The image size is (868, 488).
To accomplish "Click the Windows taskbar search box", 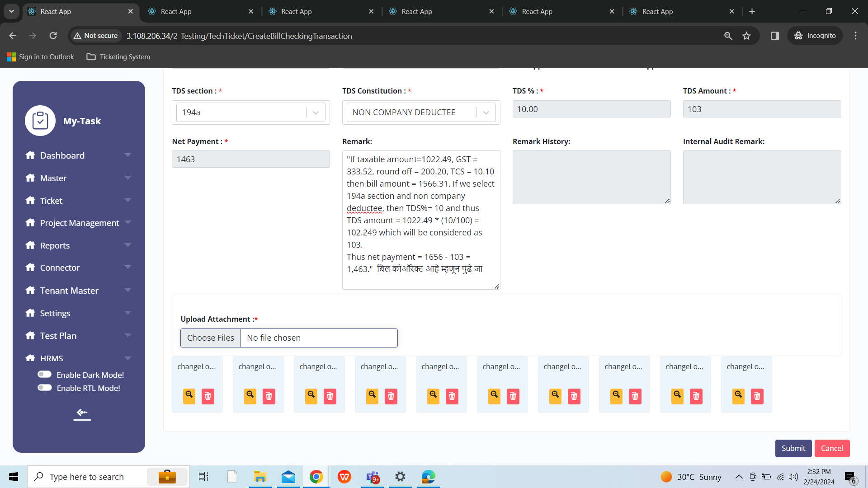I will 108,477.
